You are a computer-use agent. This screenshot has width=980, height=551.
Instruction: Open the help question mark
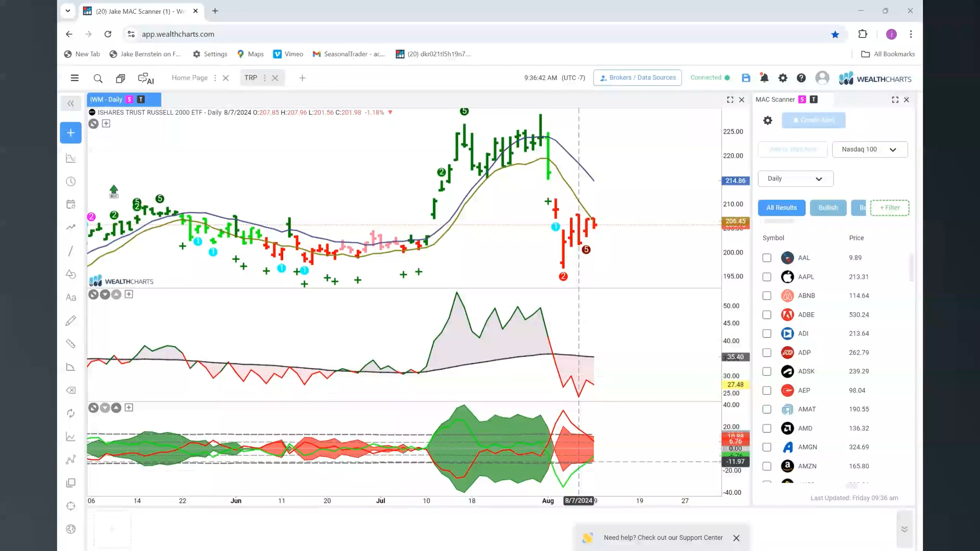pyautogui.click(x=801, y=78)
